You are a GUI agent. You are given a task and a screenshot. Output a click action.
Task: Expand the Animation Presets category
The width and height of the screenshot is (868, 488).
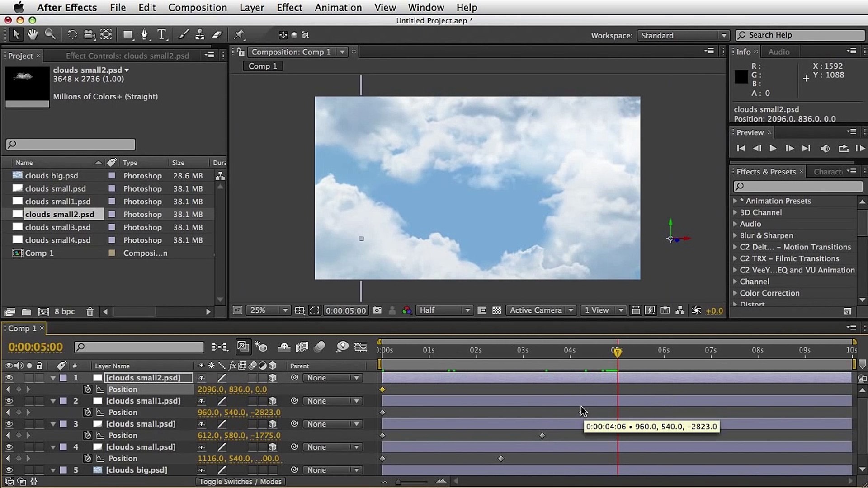pyautogui.click(x=735, y=201)
